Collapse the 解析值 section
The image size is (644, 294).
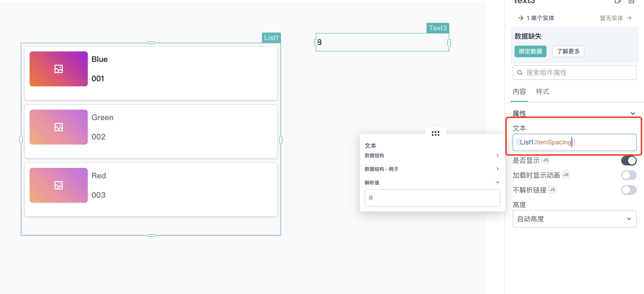(x=432, y=183)
